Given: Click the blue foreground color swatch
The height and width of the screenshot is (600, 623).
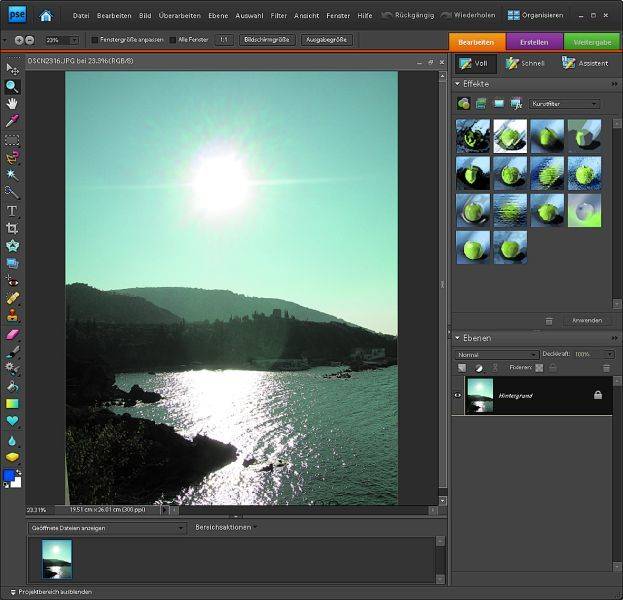Looking at the screenshot, I should point(10,476).
